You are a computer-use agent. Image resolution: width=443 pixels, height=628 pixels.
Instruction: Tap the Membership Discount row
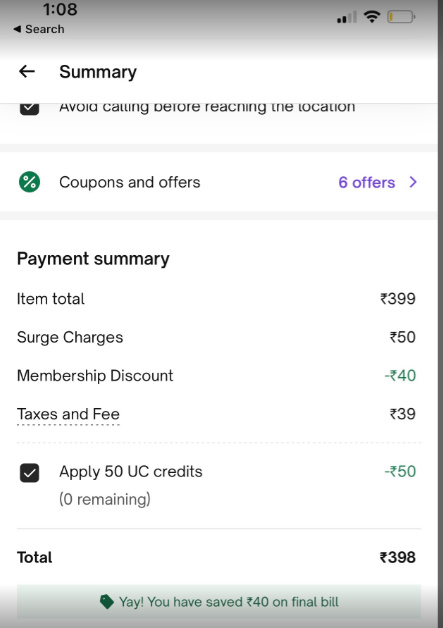pos(216,376)
